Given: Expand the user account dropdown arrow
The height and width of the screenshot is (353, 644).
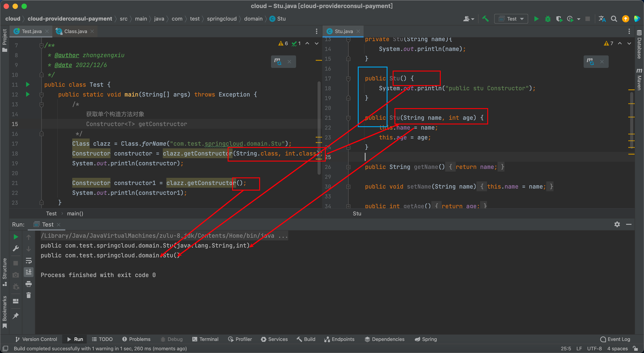Looking at the screenshot, I should 473,19.
